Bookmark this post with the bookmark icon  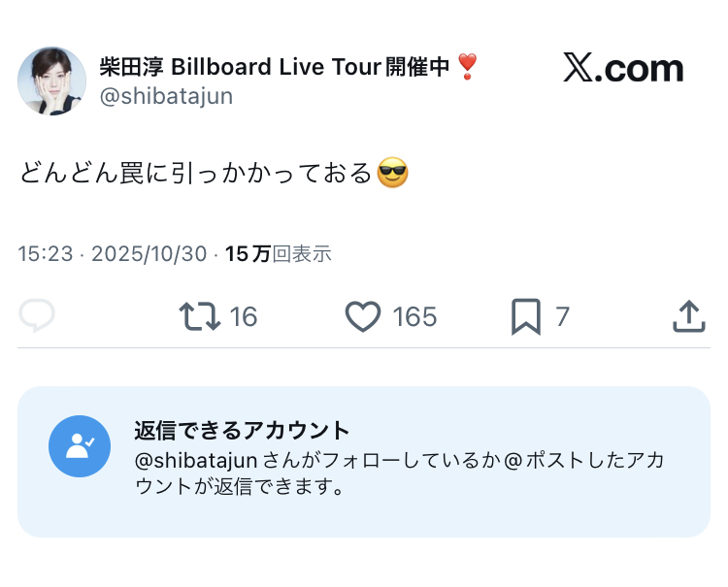(x=525, y=316)
